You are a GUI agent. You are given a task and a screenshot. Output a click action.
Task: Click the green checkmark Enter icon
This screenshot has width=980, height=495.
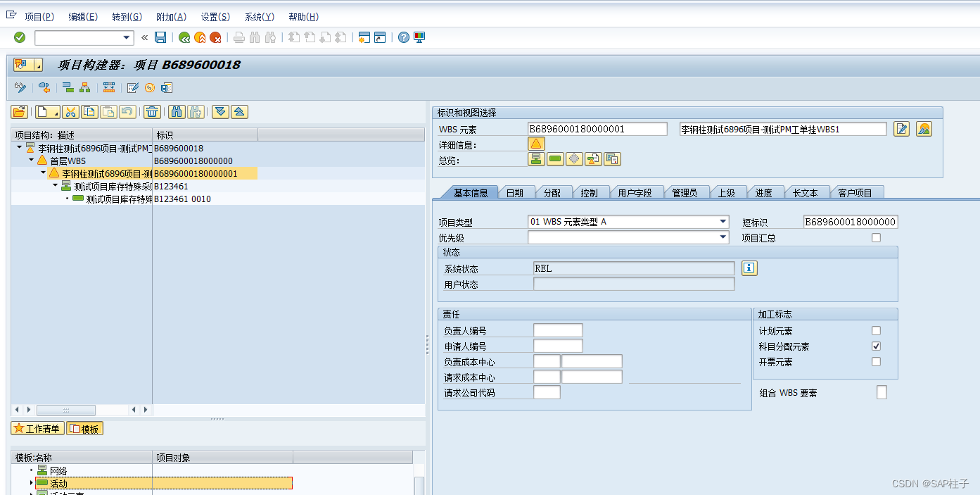[20, 37]
